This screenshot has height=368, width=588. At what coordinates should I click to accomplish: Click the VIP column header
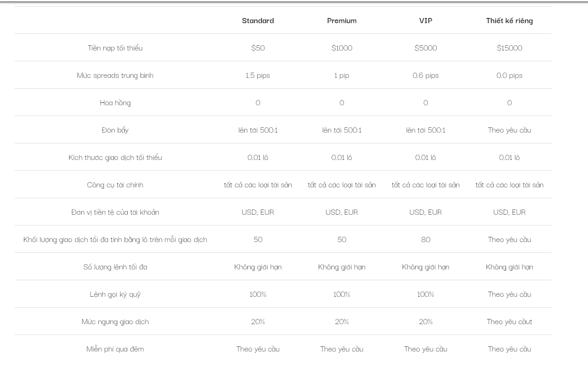tap(425, 21)
